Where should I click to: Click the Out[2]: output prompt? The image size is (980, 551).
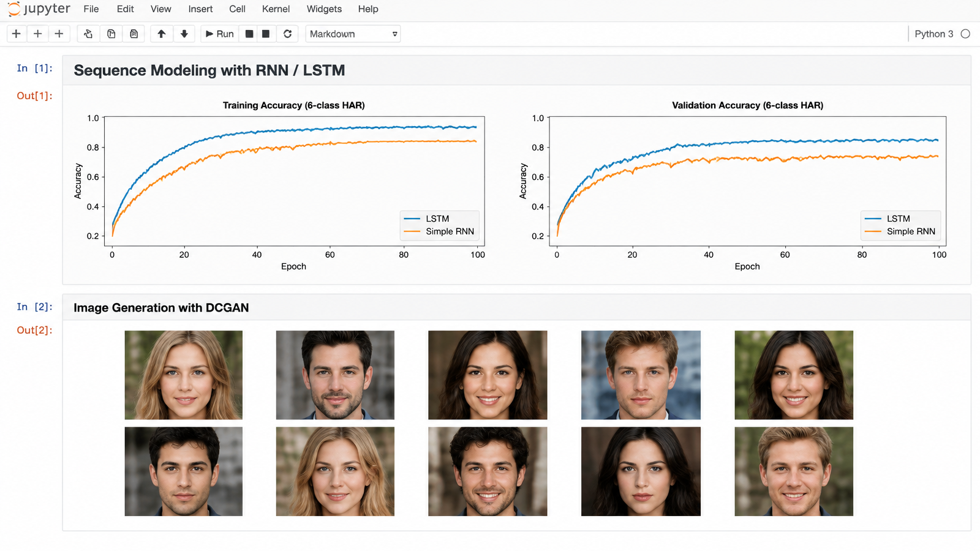coord(34,330)
